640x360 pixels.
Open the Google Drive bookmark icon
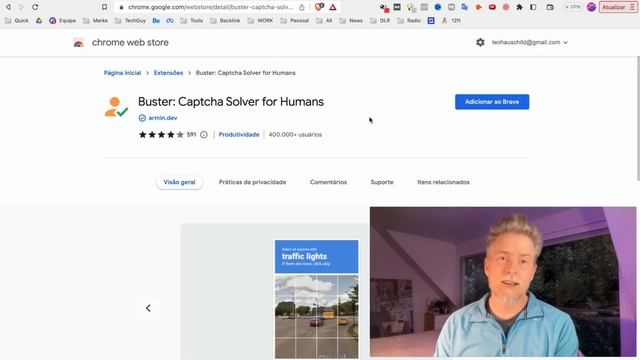[39, 20]
